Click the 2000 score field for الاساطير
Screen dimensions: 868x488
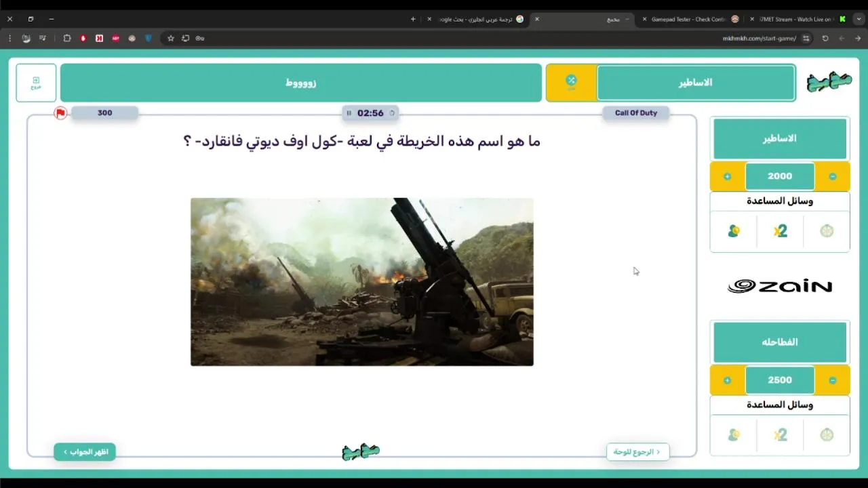(x=780, y=176)
